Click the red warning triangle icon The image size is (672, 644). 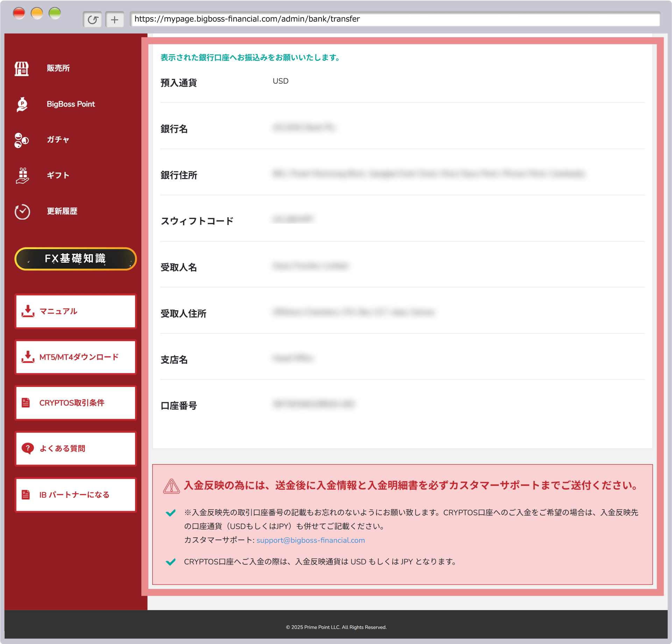tap(171, 486)
